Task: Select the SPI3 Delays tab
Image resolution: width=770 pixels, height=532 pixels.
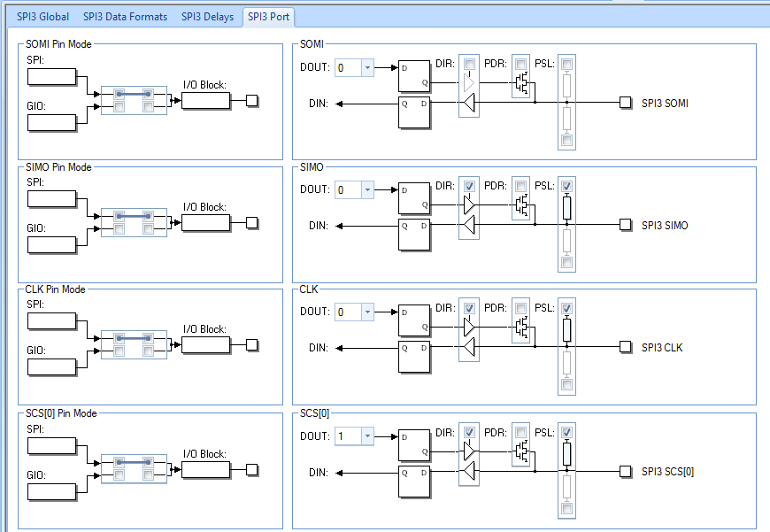Action: (x=207, y=17)
